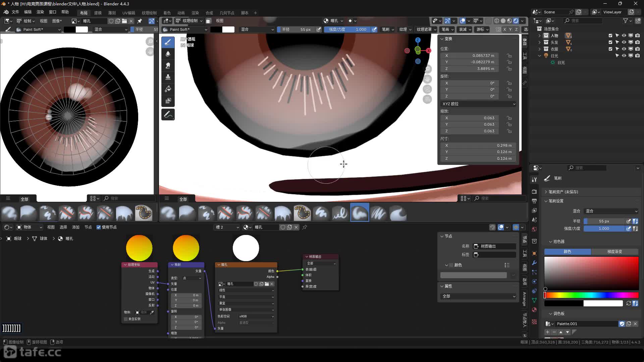Viewport: 644px width, 362px height.
Task: Select the Soften tool icon
Action: [x=168, y=54]
